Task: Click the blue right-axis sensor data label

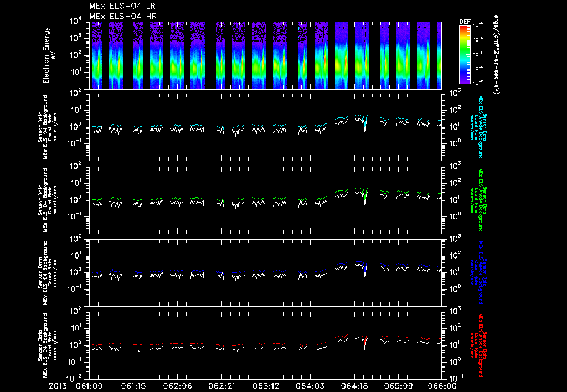Action: point(480,272)
